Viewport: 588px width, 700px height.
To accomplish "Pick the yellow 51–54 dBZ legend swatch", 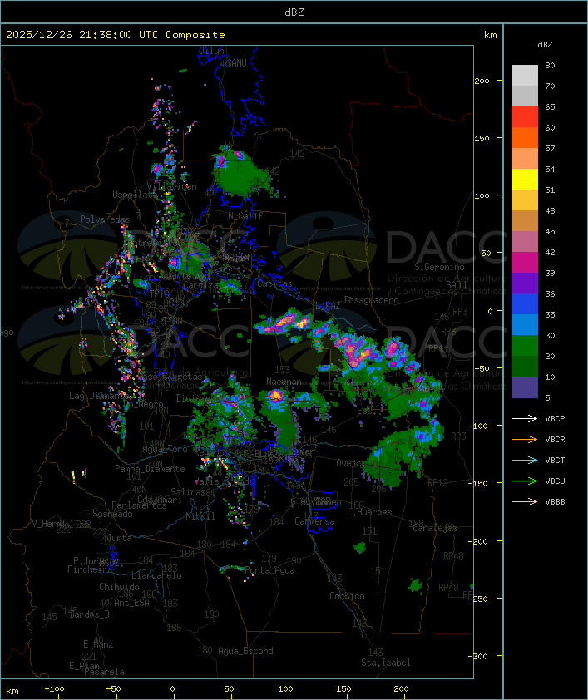I will point(525,179).
